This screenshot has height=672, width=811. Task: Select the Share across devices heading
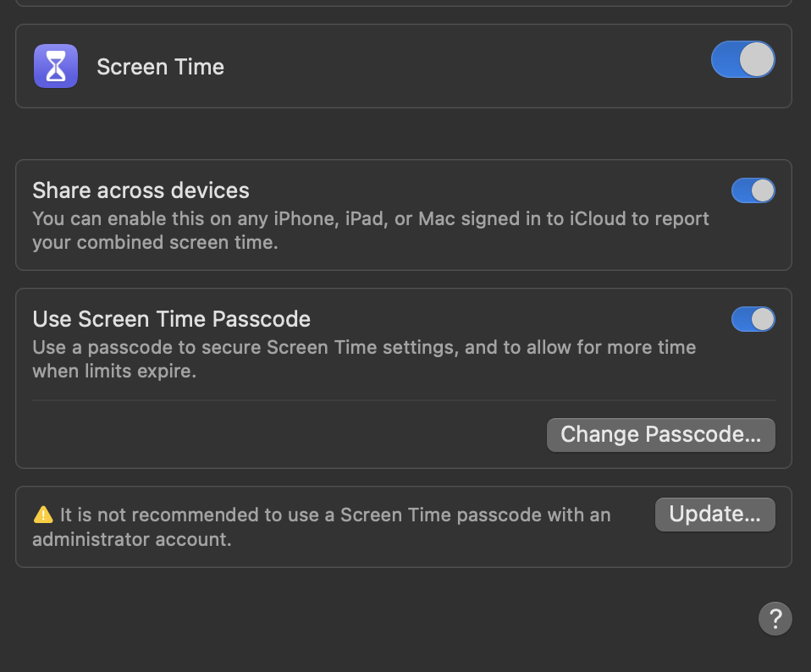click(141, 190)
